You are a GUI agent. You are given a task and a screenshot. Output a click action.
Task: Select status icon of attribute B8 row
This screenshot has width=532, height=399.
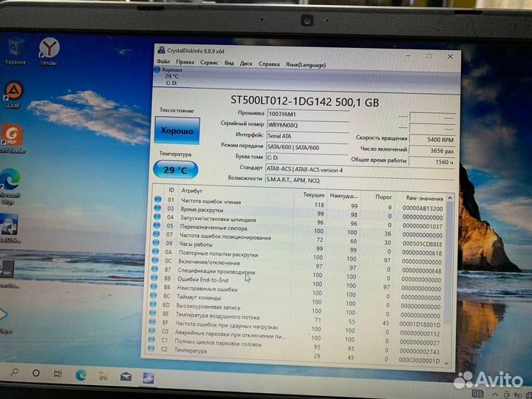154,278
